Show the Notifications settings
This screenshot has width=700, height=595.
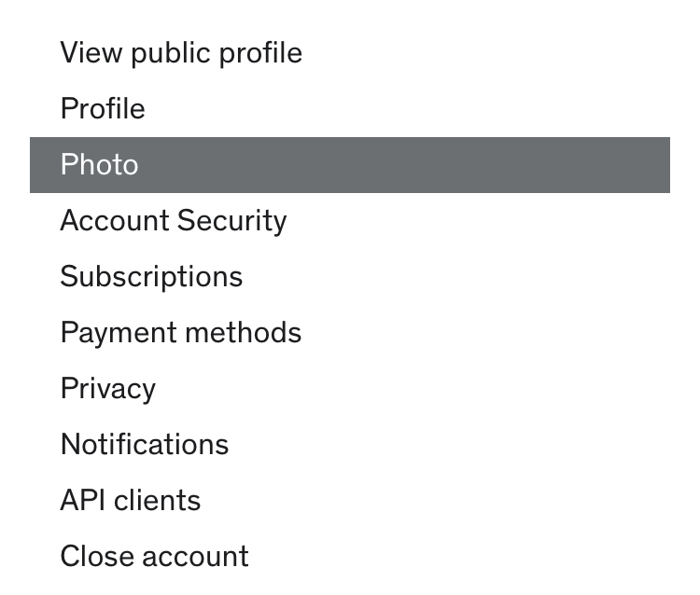pos(145,445)
